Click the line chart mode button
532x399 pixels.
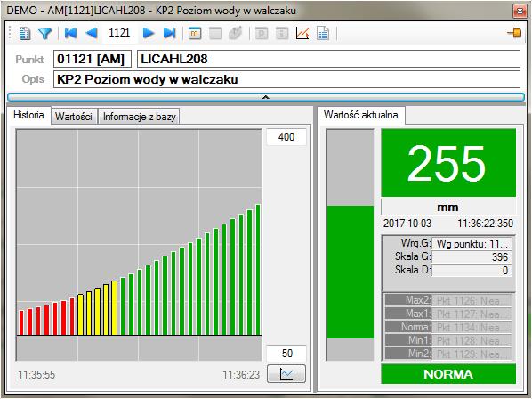pos(286,374)
